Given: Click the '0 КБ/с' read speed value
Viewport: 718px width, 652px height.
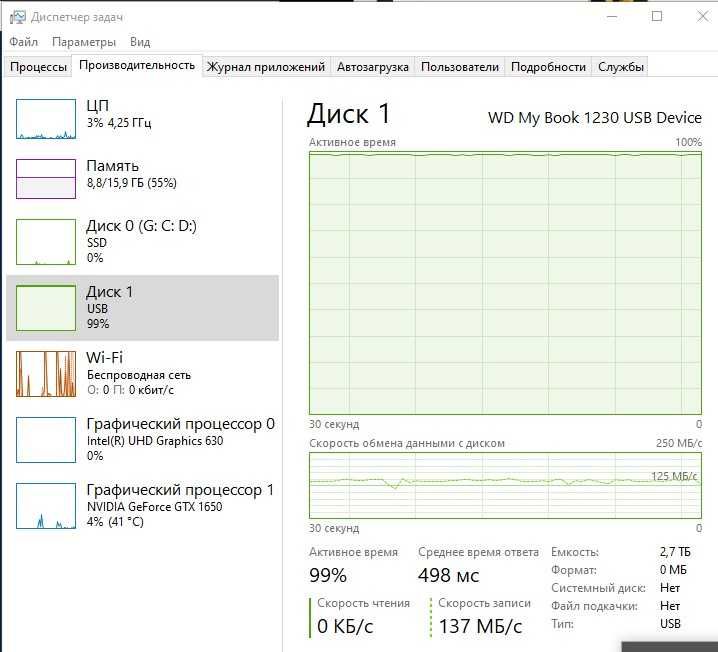Looking at the screenshot, I should click(345, 626).
